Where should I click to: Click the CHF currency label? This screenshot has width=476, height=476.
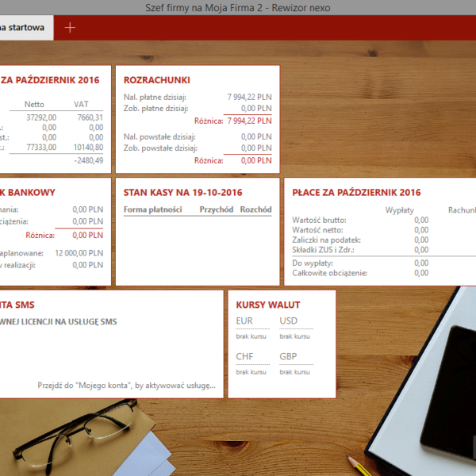pyautogui.click(x=244, y=356)
